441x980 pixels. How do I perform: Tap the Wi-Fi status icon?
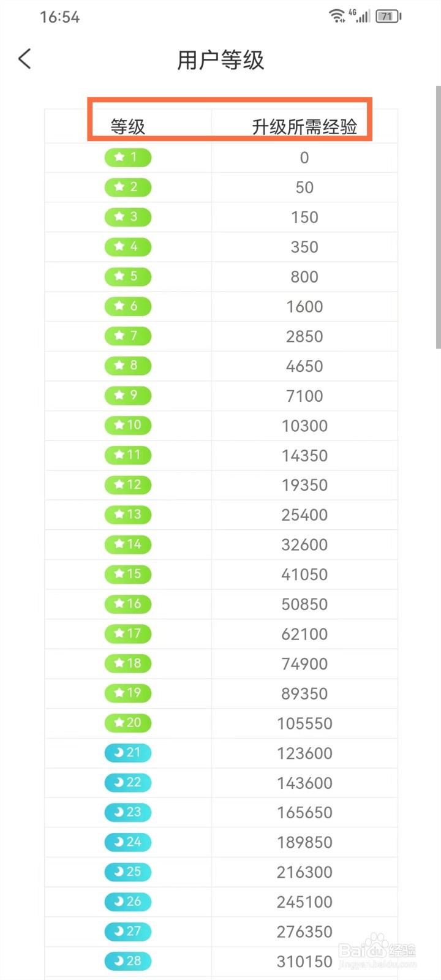[337, 17]
